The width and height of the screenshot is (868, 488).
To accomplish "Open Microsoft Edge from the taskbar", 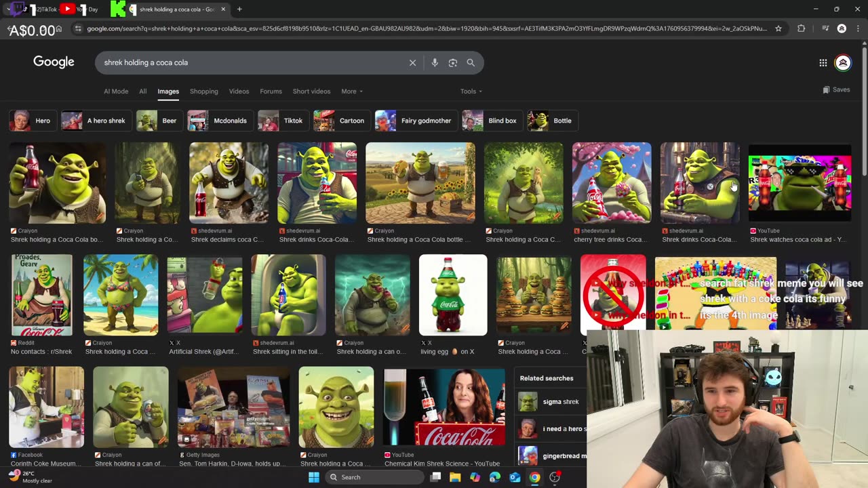I will tap(495, 477).
